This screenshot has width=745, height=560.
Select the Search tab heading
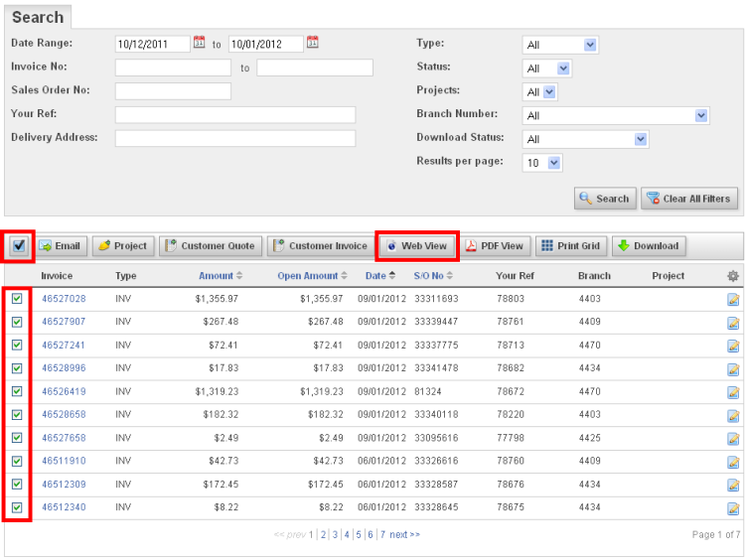tap(38, 17)
